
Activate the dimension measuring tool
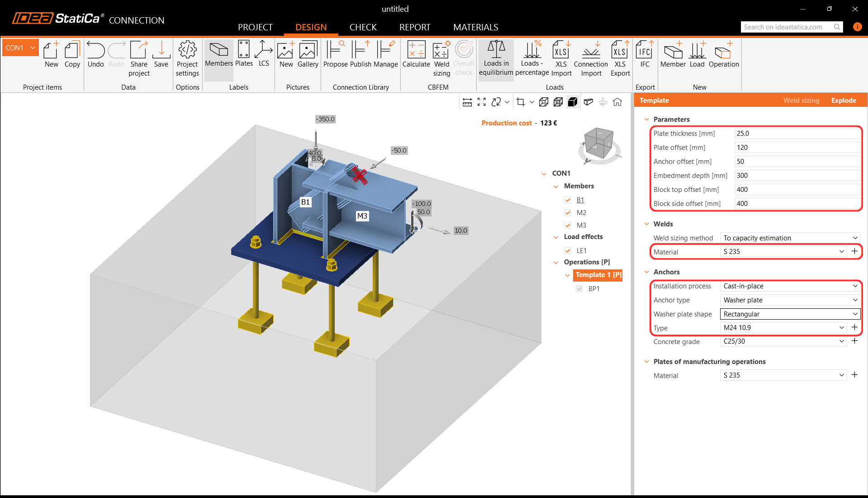point(467,102)
